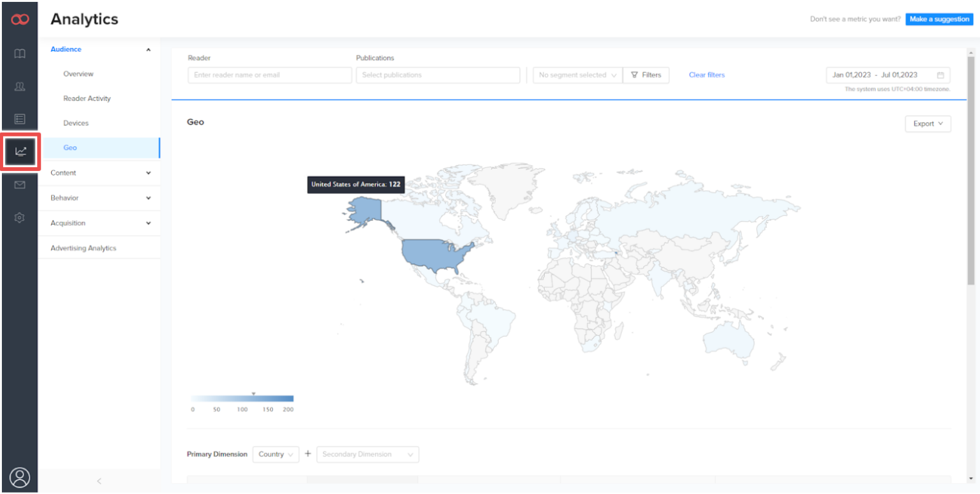Viewport: 980px width, 494px height.
Task: Select the highlighted Analytics chart icon
Action: click(20, 152)
